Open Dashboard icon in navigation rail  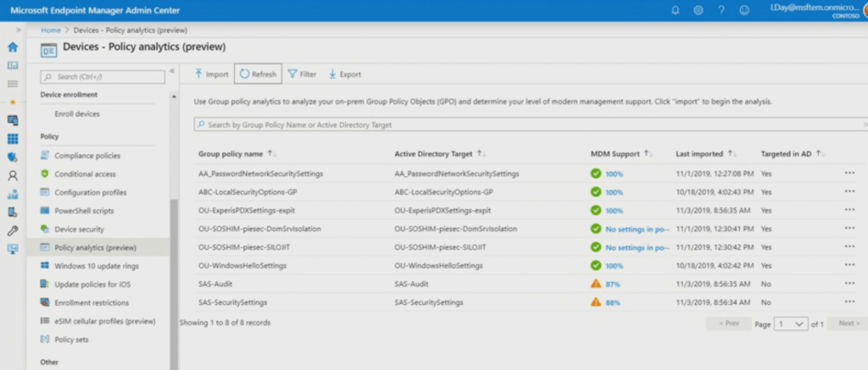12,65
